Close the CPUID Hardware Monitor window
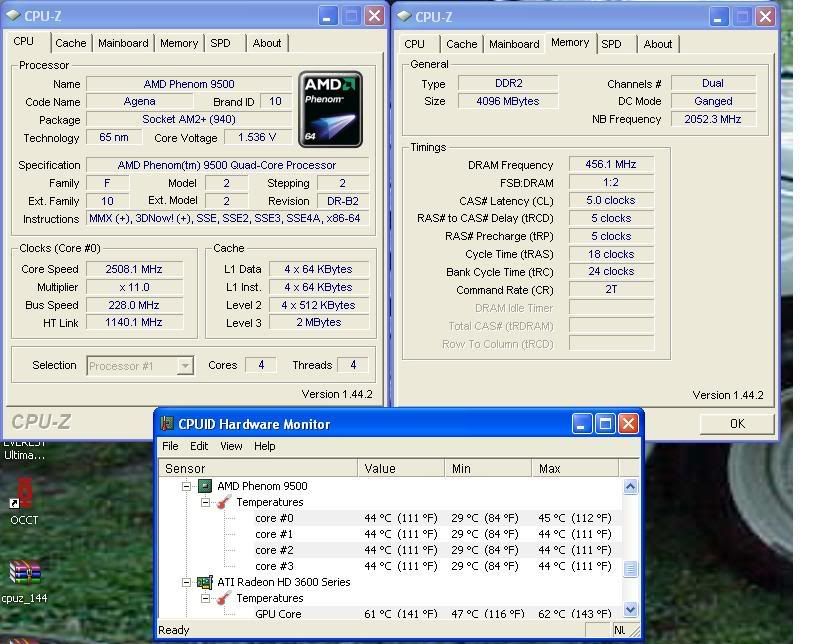The width and height of the screenshot is (840, 644). pos(629,424)
